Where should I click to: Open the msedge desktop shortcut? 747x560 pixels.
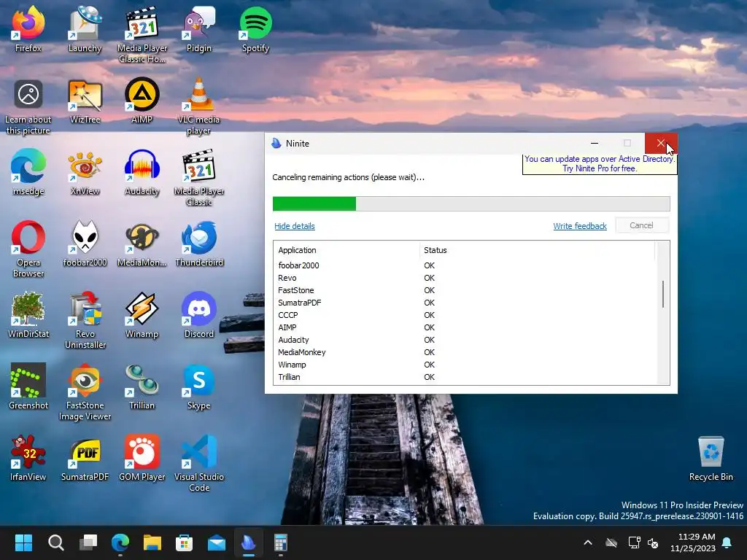(x=28, y=172)
